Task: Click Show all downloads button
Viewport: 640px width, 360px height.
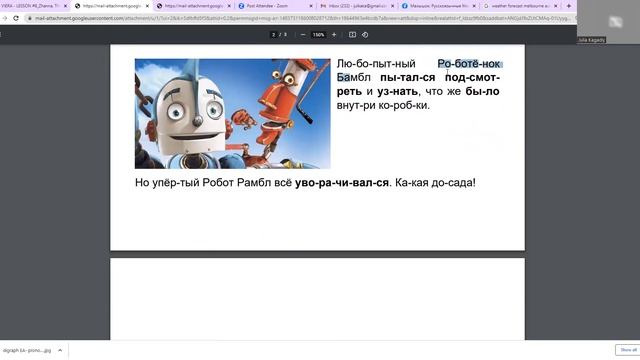Action: pos(628,350)
